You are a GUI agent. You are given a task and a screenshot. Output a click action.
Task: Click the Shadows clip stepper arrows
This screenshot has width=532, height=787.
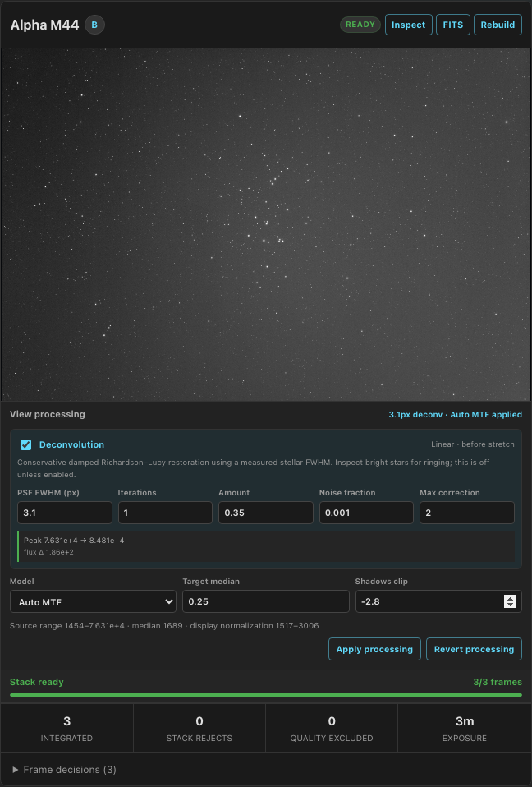510,601
